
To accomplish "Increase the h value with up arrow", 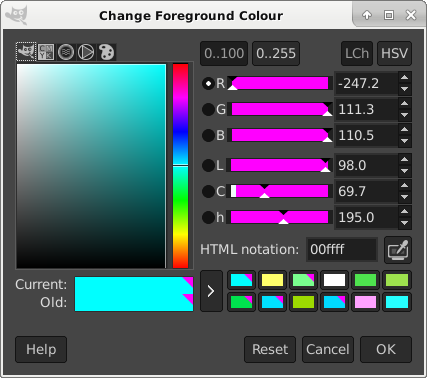I will [x=405, y=212].
